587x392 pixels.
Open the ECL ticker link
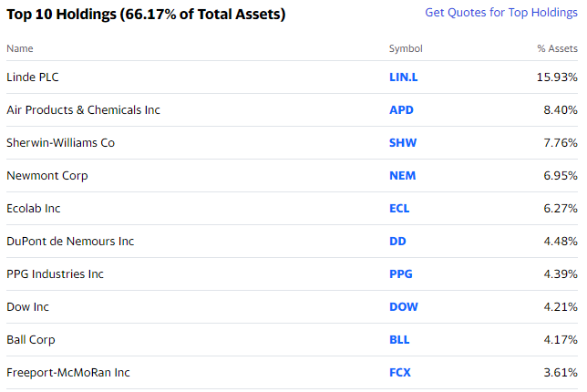point(399,209)
